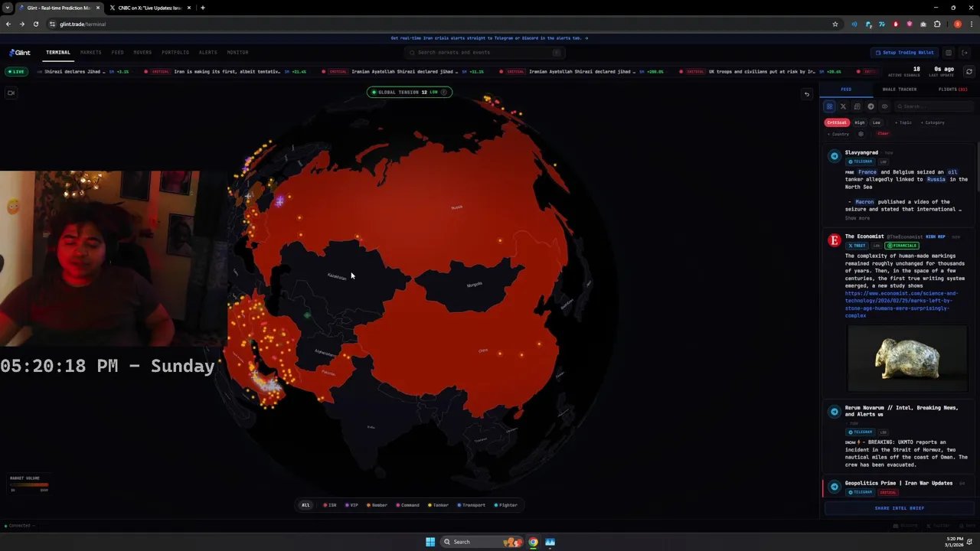Toggle ISR flights filter
The image size is (980, 551).
330,505
